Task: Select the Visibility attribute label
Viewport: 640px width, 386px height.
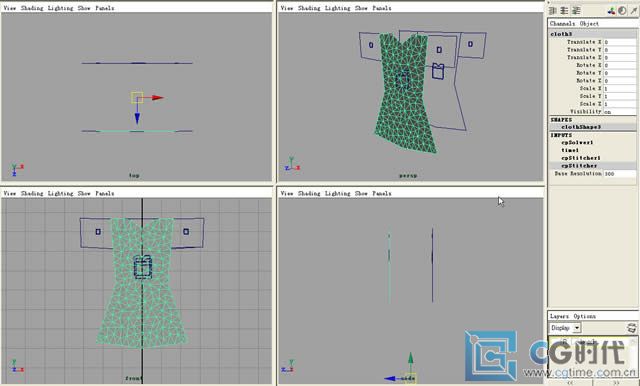Action: [586, 112]
